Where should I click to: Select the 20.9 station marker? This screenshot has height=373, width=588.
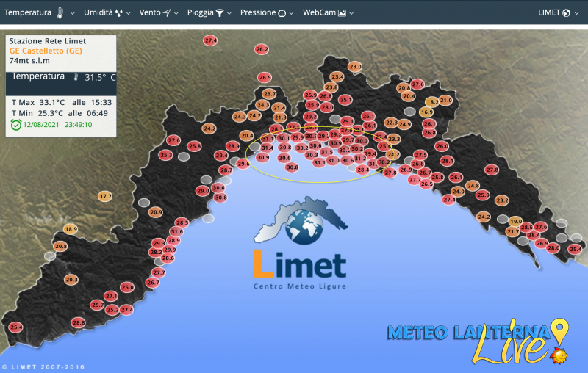[x=156, y=212]
